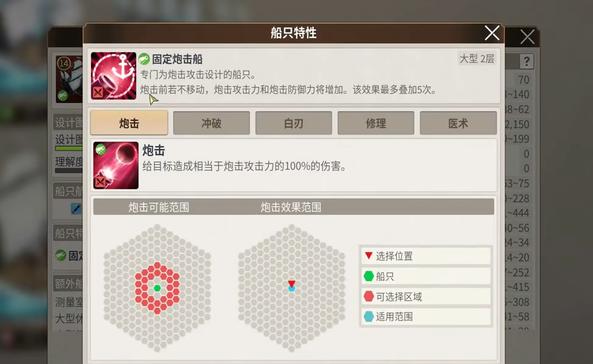Screen dimensions: 593x364
Task: Select the 炮击 tab
Action: 129,123
